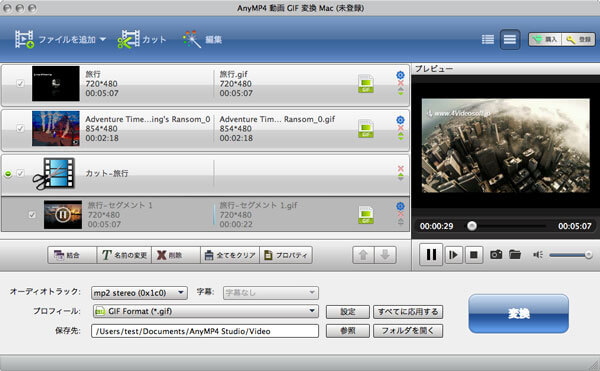This screenshot has width=600, height=371.
Task: Click Apply to All (すべてに応用する) button
Action: coord(408,312)
